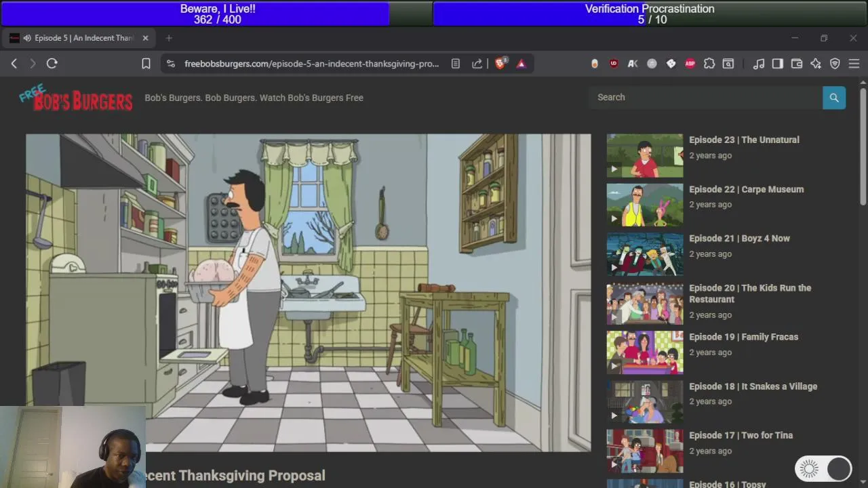Click the Free Bob's Burgers logo
Image resolution: width=868 pixels, height=488 pixels.
point(76,98)
